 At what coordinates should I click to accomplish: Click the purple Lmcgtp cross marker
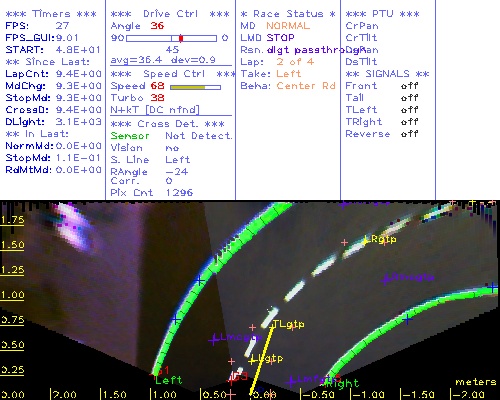coord(213,340)
